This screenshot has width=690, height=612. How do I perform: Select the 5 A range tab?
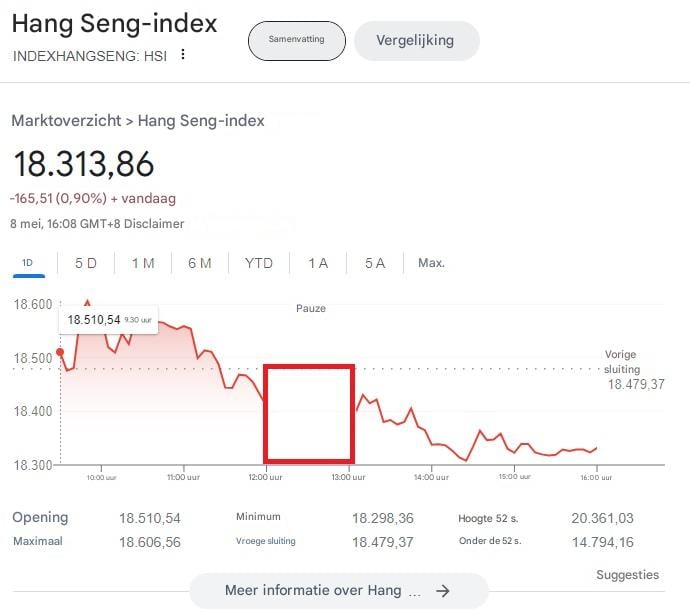coord(375,263)
